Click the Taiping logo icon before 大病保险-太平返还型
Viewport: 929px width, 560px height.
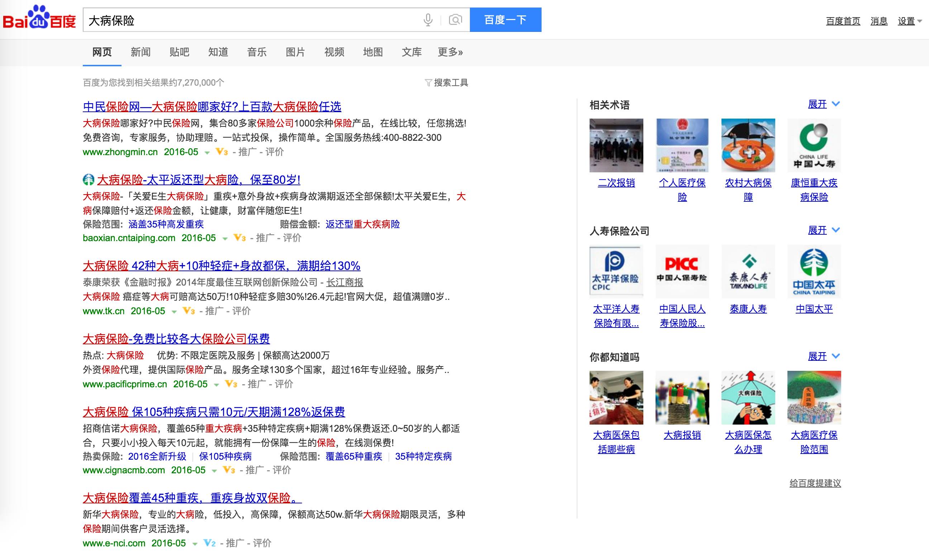coord(88,180)
